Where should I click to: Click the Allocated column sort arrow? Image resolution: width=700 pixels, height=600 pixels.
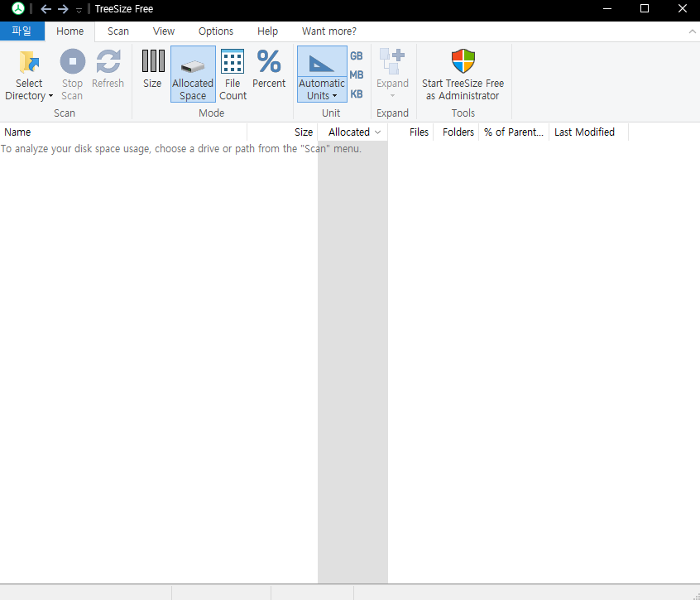(377, 132)
